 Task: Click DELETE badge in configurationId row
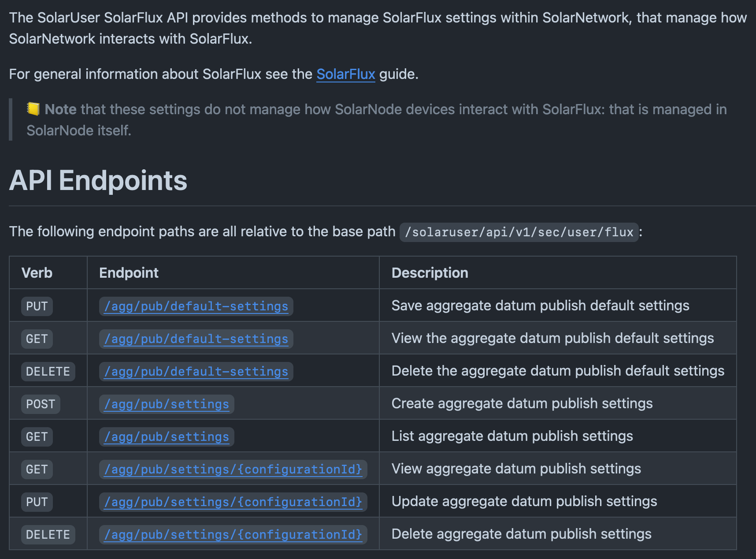pyautogui.click(x=48, y=535)
